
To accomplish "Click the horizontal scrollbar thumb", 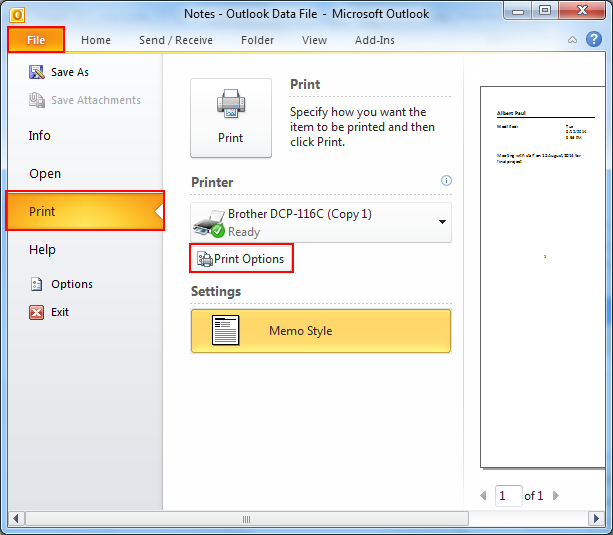I will tap(247, 519).
